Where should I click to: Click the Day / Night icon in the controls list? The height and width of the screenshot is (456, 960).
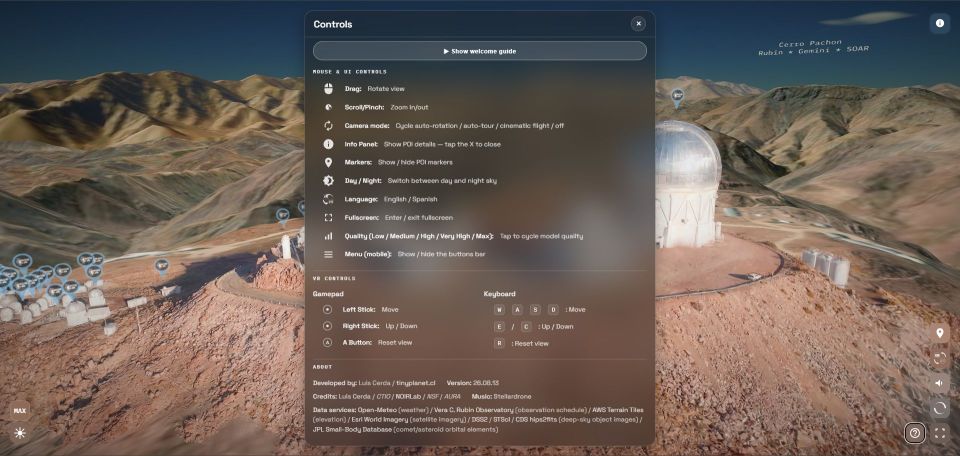(x=328, y=181)
